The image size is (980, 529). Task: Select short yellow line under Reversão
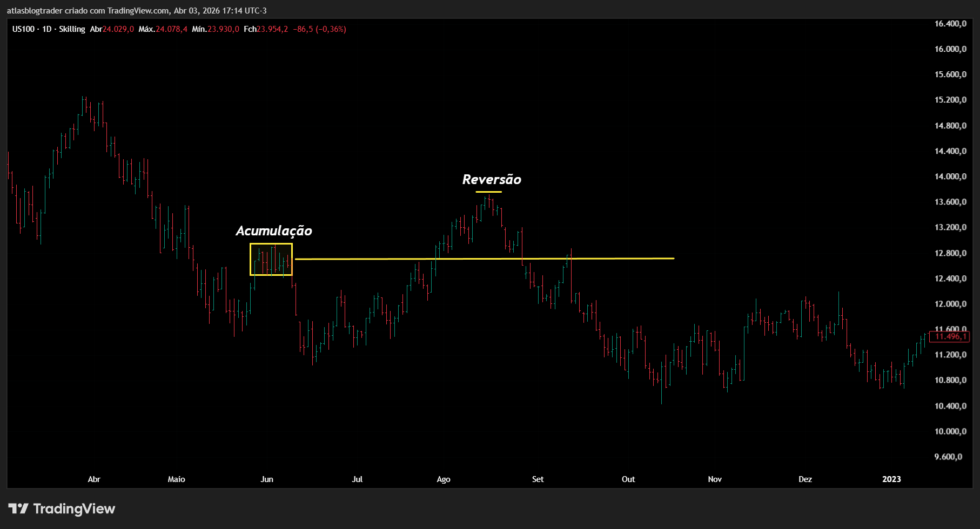488,192
